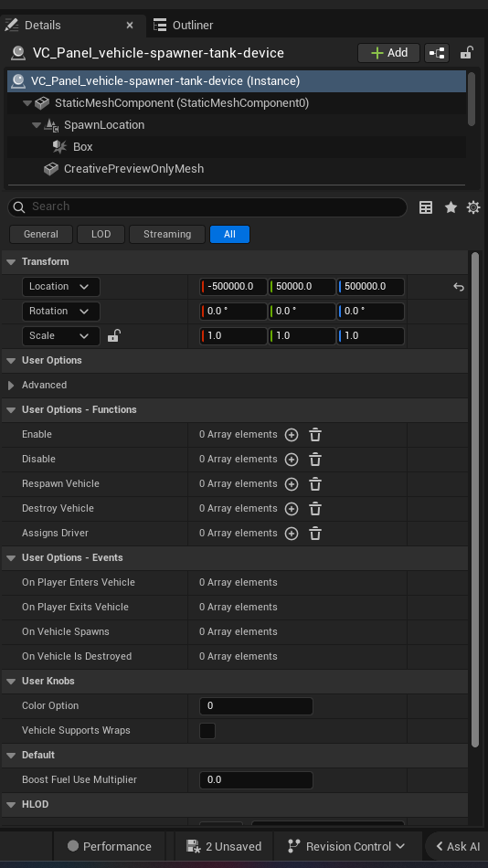
Task: Select the CreativePreviewOnlyMesh component
Action: 133,169
